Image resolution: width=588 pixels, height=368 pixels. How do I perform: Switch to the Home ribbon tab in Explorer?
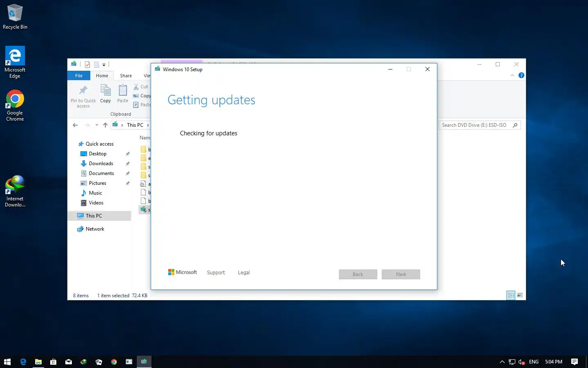[x=102, y=76]
